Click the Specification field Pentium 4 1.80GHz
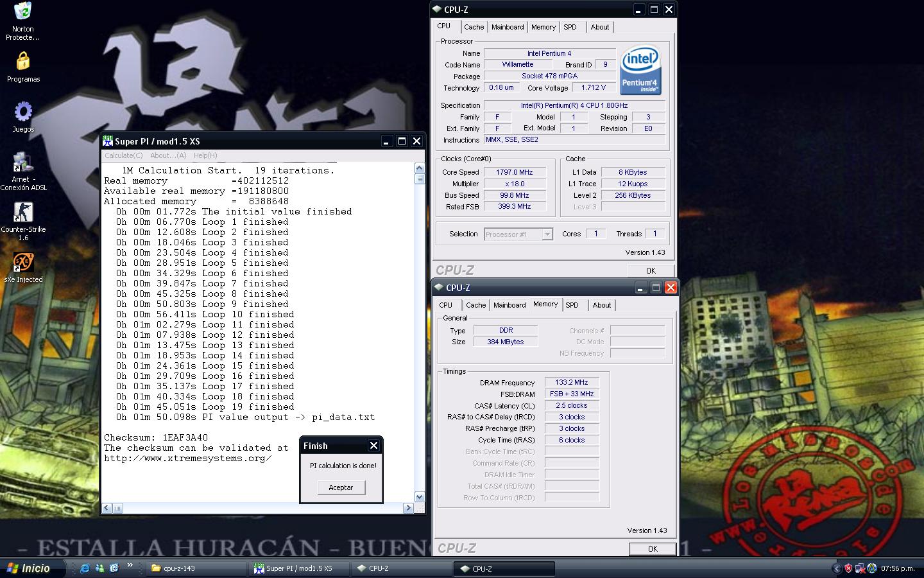The height and width of the screenshot is (578, 924). coord(574,105)
